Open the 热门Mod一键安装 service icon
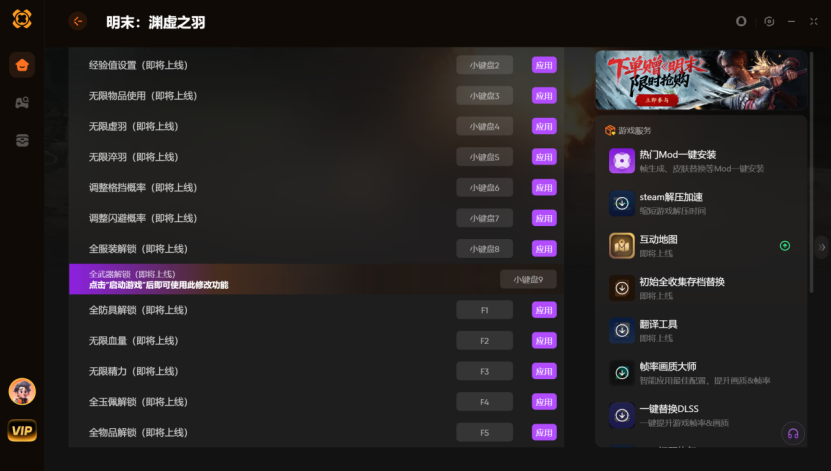Viewport: 831px width, 471px height. [622, 161]
